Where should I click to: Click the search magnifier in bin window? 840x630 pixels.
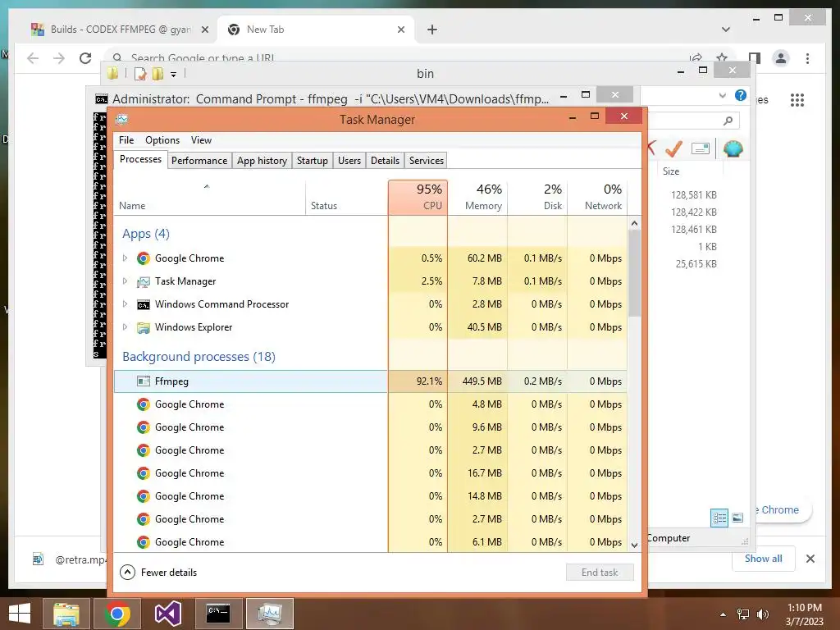(x=728, y=121)
